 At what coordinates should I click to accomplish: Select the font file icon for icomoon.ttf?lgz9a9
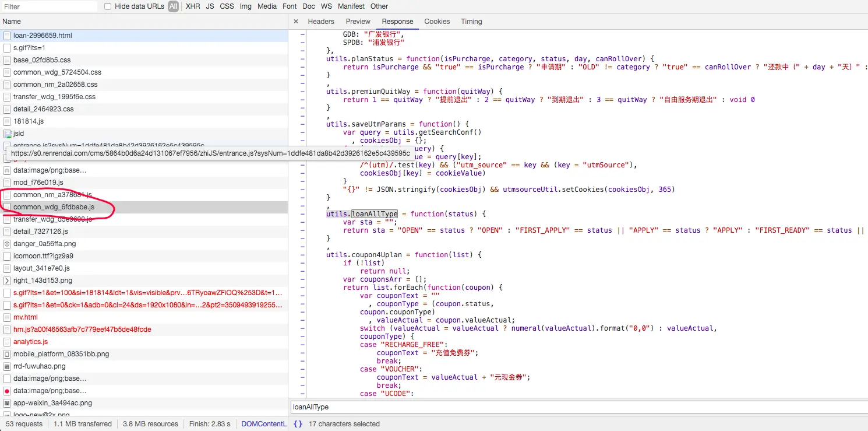[7, 256]
